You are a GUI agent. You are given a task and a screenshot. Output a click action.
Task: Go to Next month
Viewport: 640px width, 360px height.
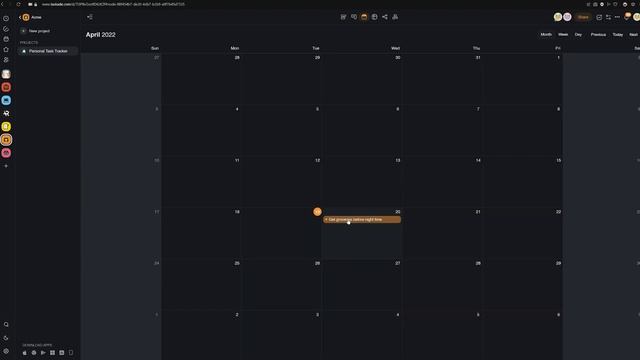click(x=633, y=35)
